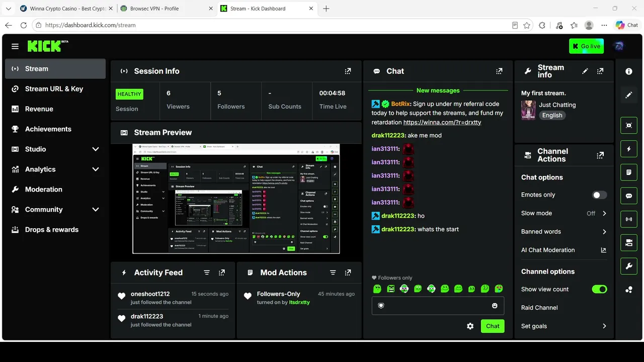Image resolution: width=644 pixels, height=362 pixels.
Task: Click the shield badge icon in chat input
Action: [x=381, y=306]
